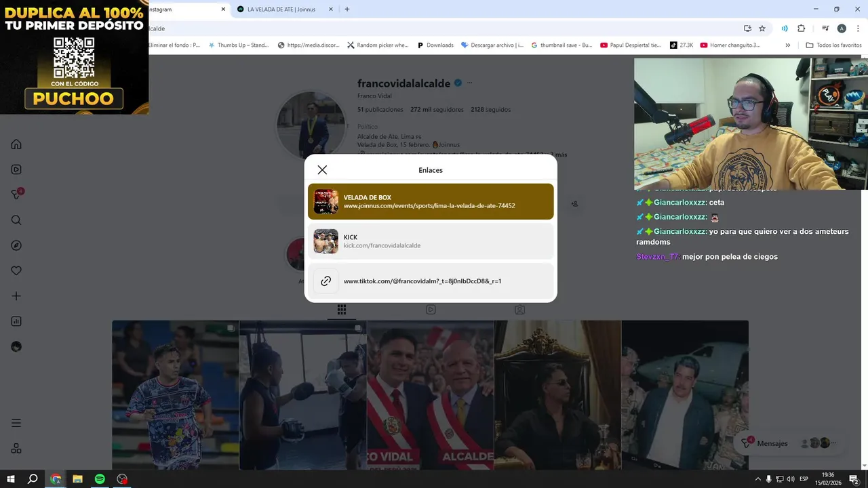Open the airplane post
Screen dimensions: 868x488
point(685,395)
